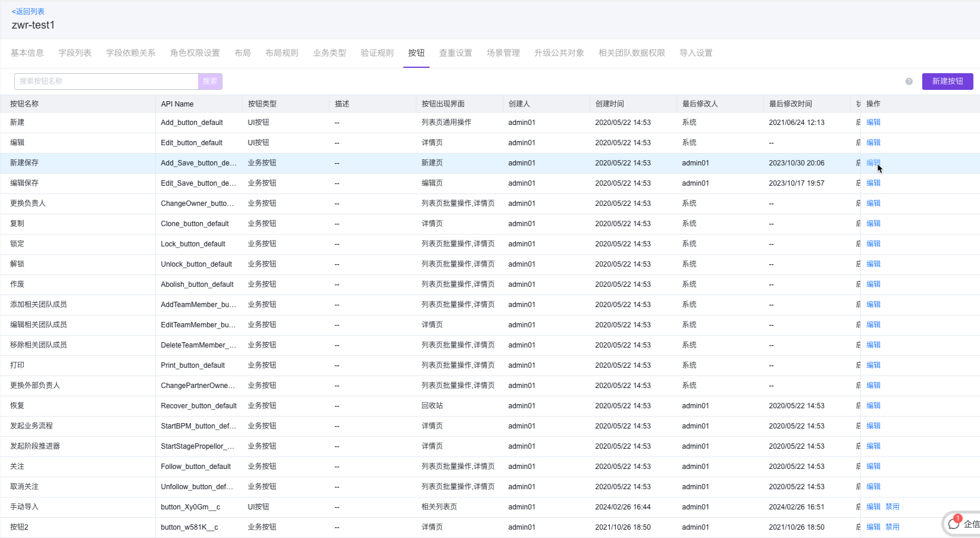980x538 pixels.
Task: Open the 企信 chat bubble icon
Action: pos(953,524)
